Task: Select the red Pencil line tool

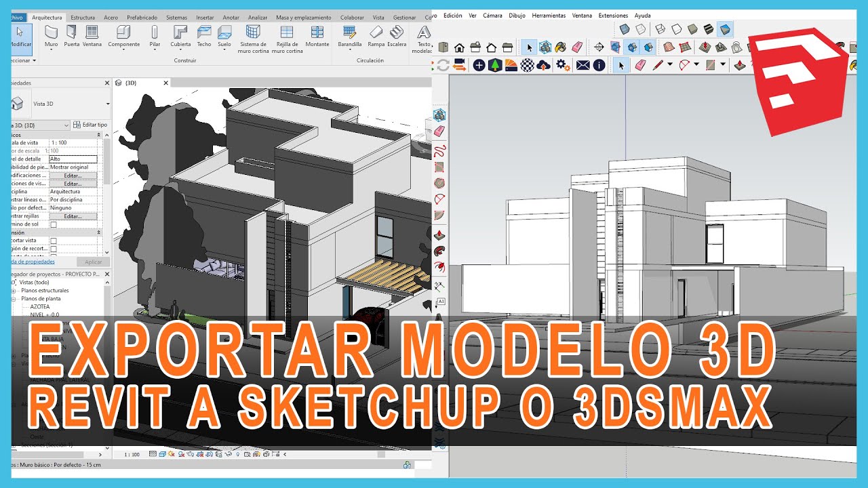Action: click(x=658, y=65)
